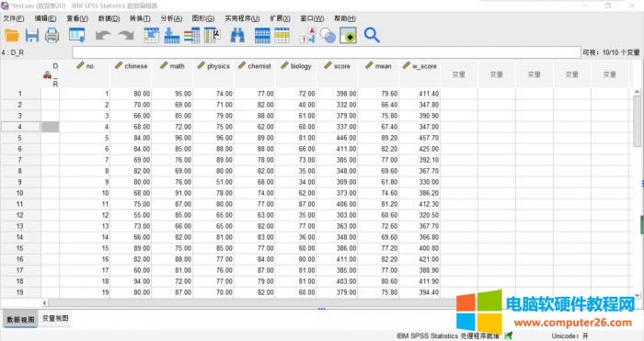Screen dimensions: 644x341
Task: Undo the last action via toolbar arrow
Action: [x=103, y=36]
